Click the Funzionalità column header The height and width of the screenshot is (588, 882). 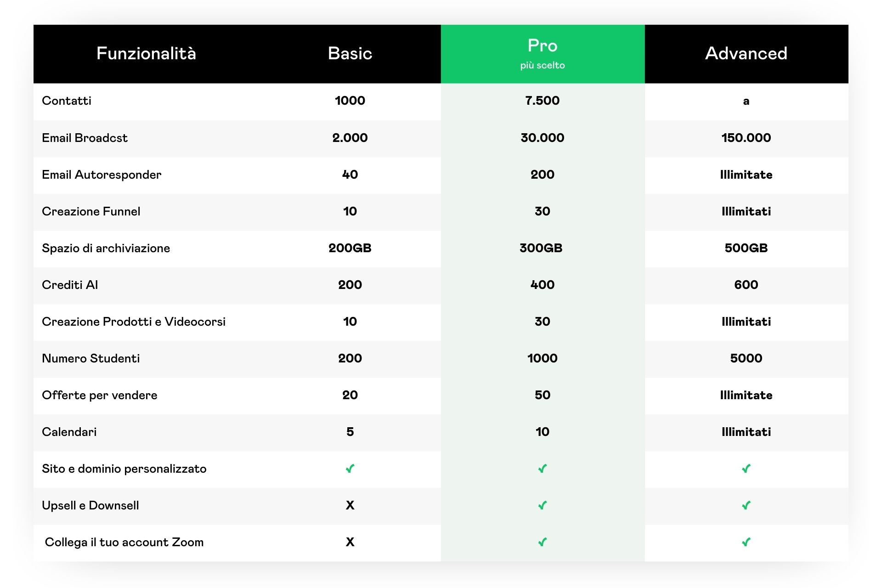(x=146, y=53)
